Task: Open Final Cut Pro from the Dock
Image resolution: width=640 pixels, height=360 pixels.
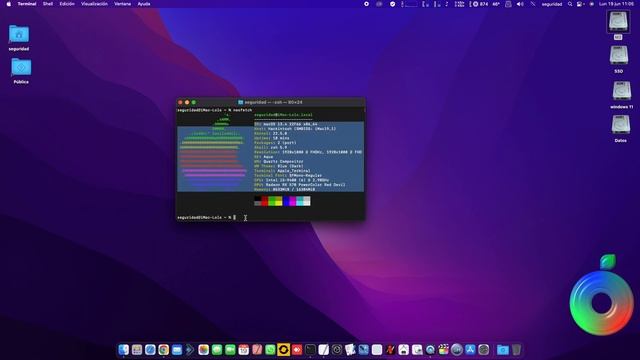Action: pyautogui.click(x=443, y=349)
